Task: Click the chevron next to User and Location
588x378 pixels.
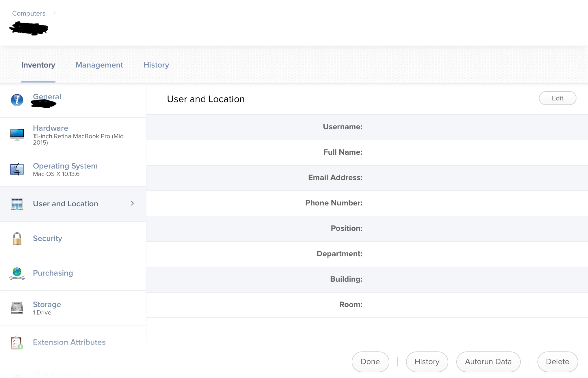Action: click(132, 203)
